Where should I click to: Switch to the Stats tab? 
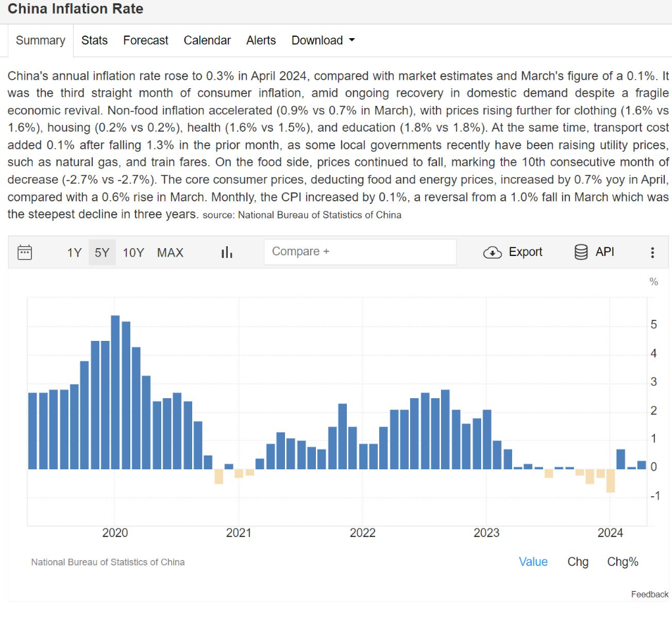pos(94,40)
